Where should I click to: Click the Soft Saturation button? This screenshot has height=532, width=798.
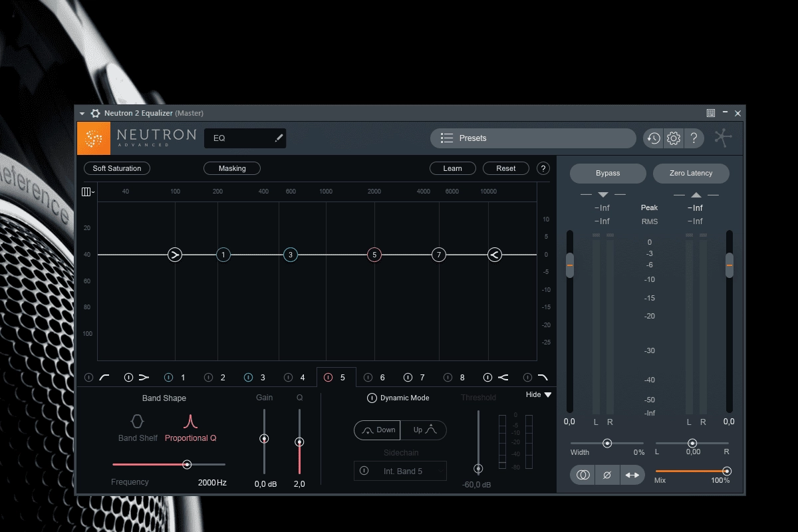117,168
